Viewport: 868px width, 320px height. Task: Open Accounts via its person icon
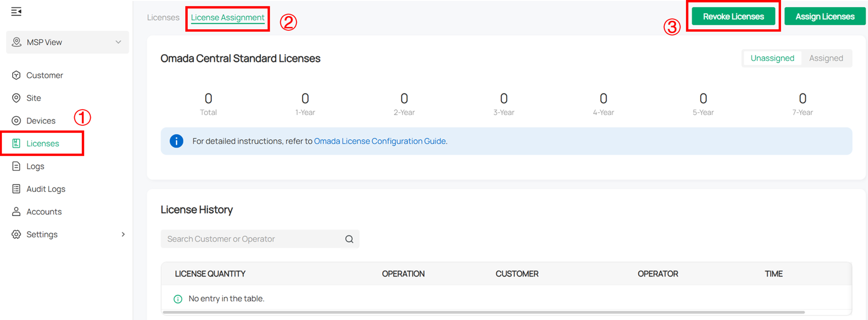pyautogui.click(x=16, y=211)
